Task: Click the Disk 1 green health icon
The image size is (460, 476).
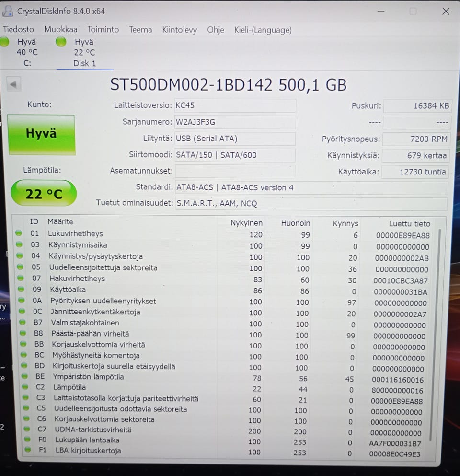Action: click(x=61, y=42)
